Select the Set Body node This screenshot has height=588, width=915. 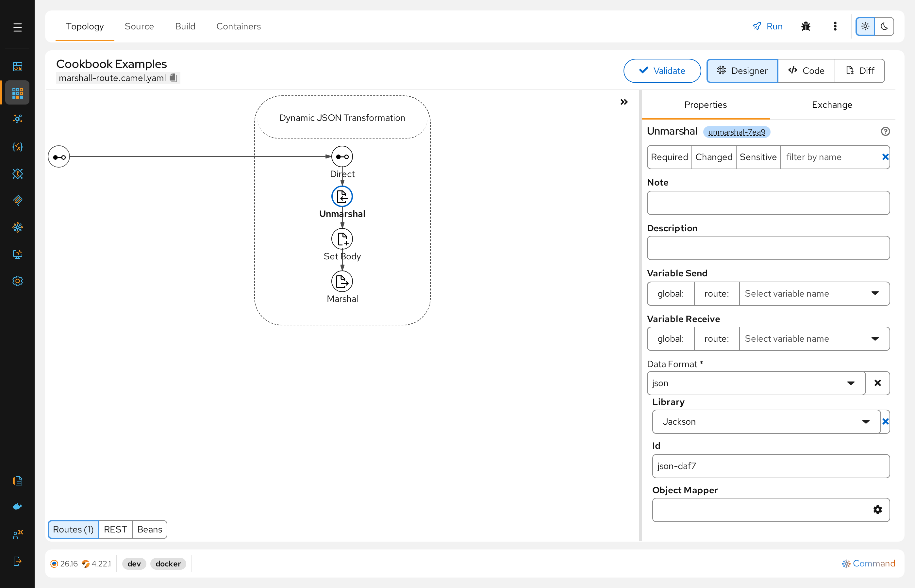pos(342,239)
